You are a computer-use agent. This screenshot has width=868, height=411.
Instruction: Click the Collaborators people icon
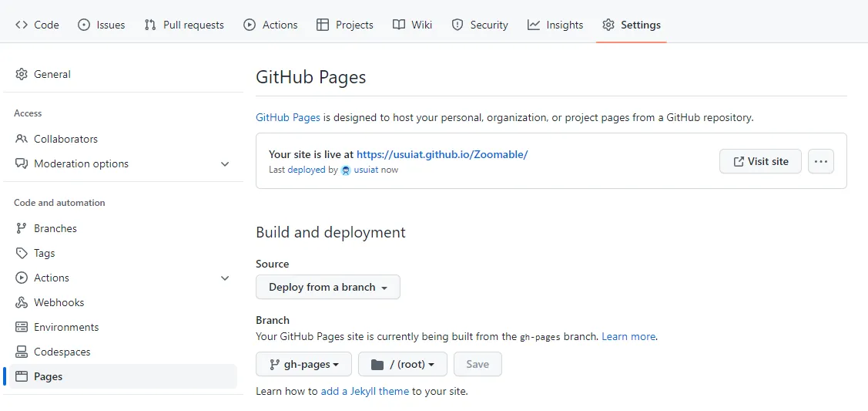click(22, 139)
